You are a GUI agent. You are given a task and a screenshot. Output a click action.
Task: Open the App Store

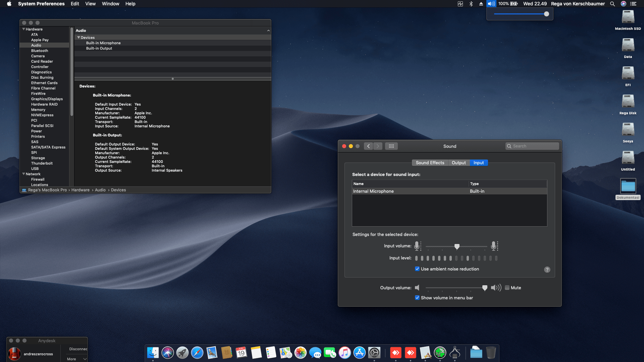tap(359, 353)
